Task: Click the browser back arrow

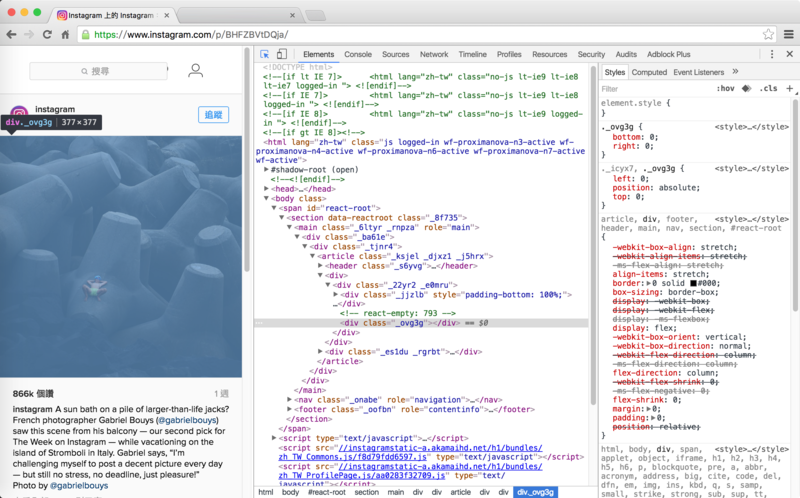Action: point(11,35)
